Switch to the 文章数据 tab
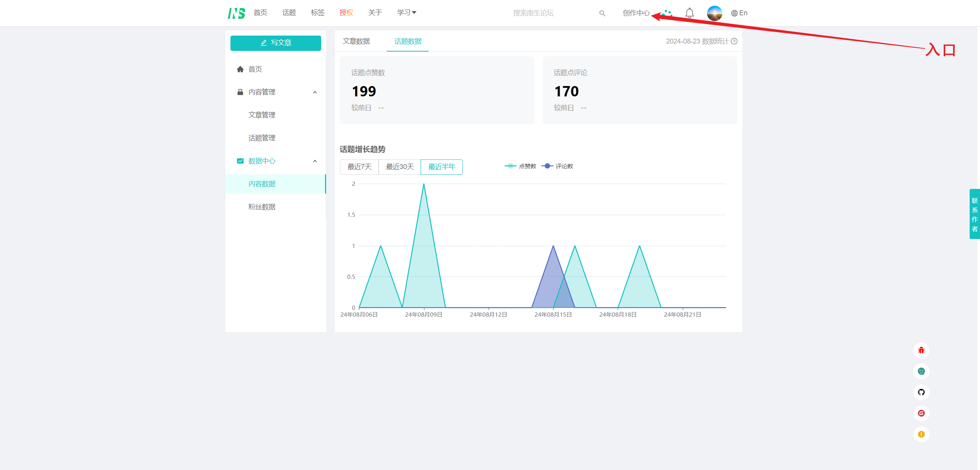 point(356,41)
